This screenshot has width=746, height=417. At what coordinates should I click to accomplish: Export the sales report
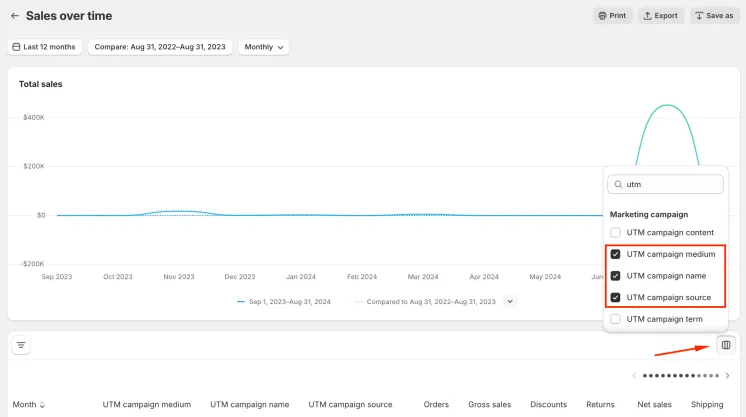point(661,16)
